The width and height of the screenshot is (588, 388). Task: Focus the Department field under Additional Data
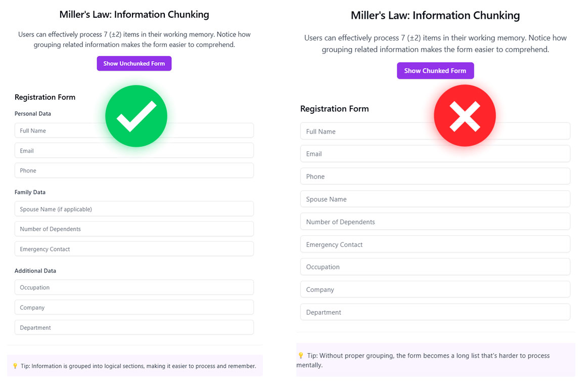pos(134,328)
